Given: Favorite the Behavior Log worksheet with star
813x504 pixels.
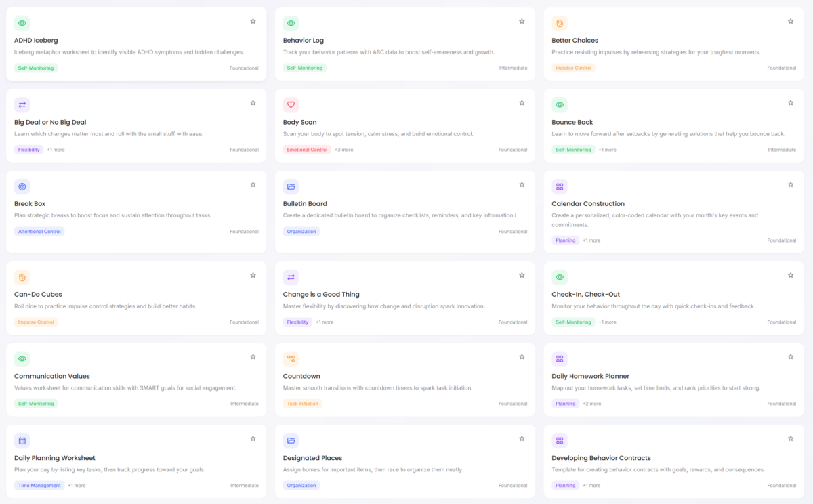Looking at the screenshot, I should 522,21.
